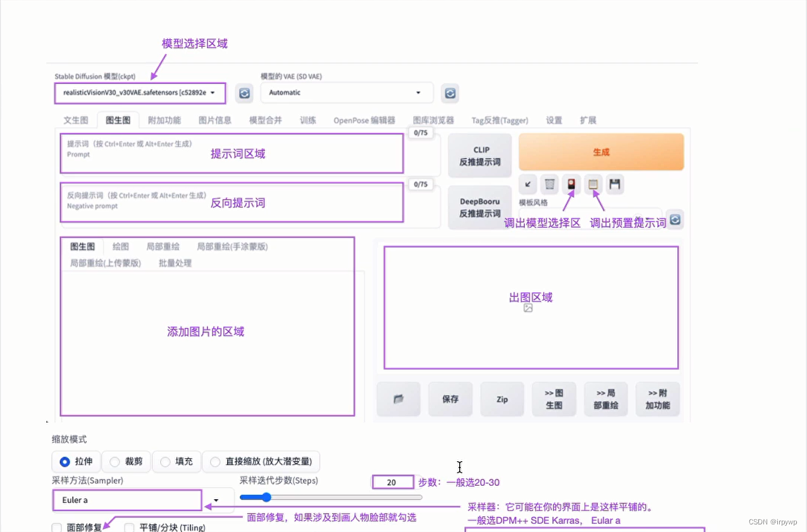Send the output via the >>附加功能 button
The height and width of the screenshot is (532, 807).
coord(658,399)
